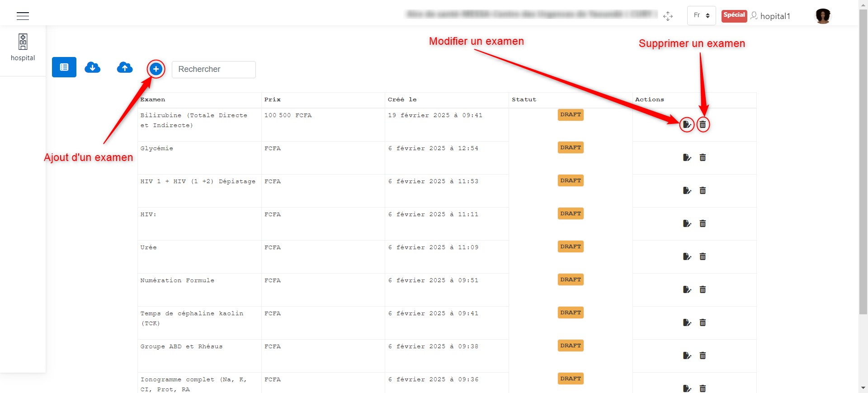Open the hospital module in sidebar
868x393 pixels.
click(23, 47)
